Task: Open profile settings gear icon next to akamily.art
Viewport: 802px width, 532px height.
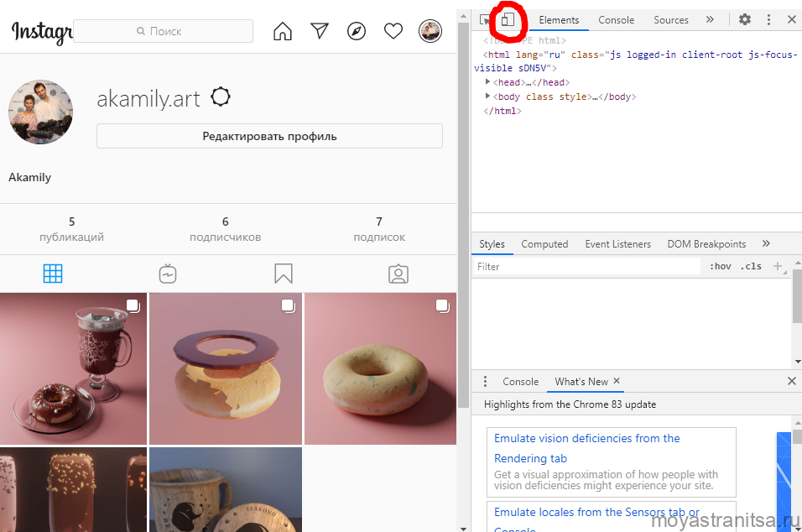Action: point(221,97)
